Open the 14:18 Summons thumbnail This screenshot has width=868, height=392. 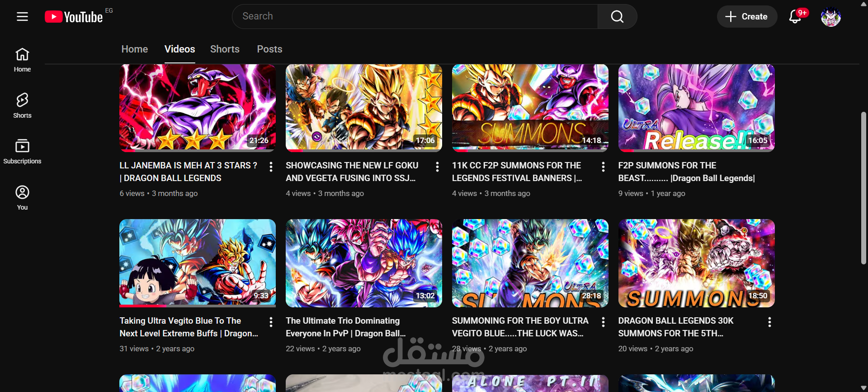click(530, 108)
